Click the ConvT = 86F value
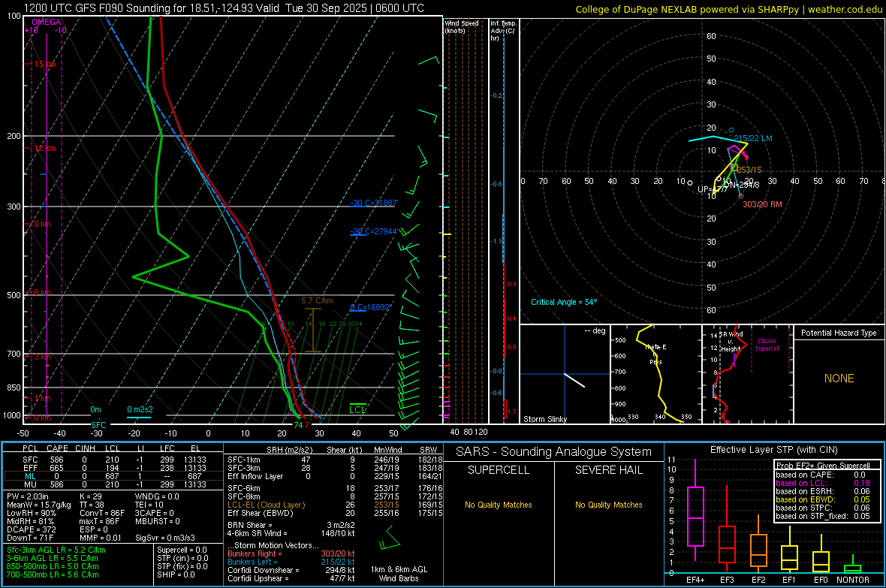The height and width of the screenshot is (588, 886). [x=102, y=514]
